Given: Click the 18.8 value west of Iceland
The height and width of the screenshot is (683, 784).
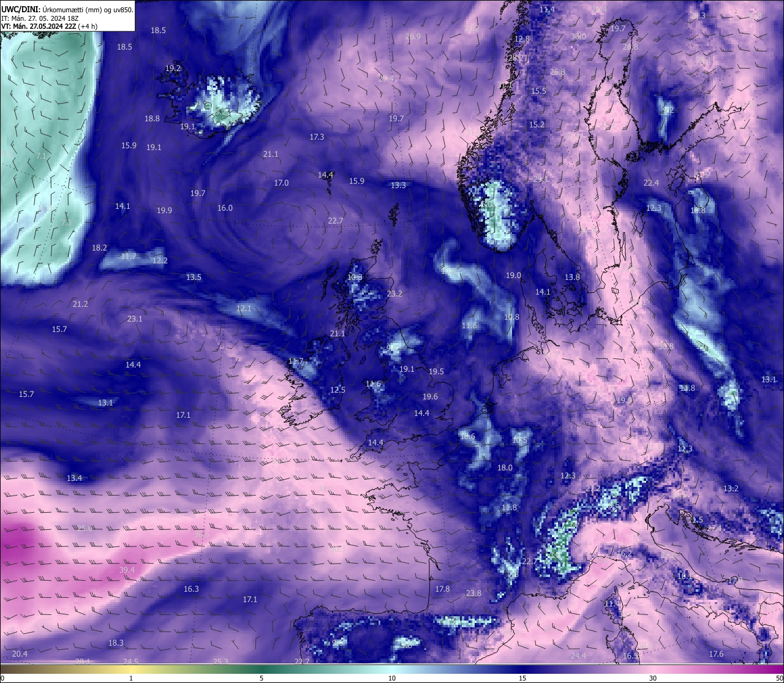Looking at the screenshot, I should click(152, 118).
